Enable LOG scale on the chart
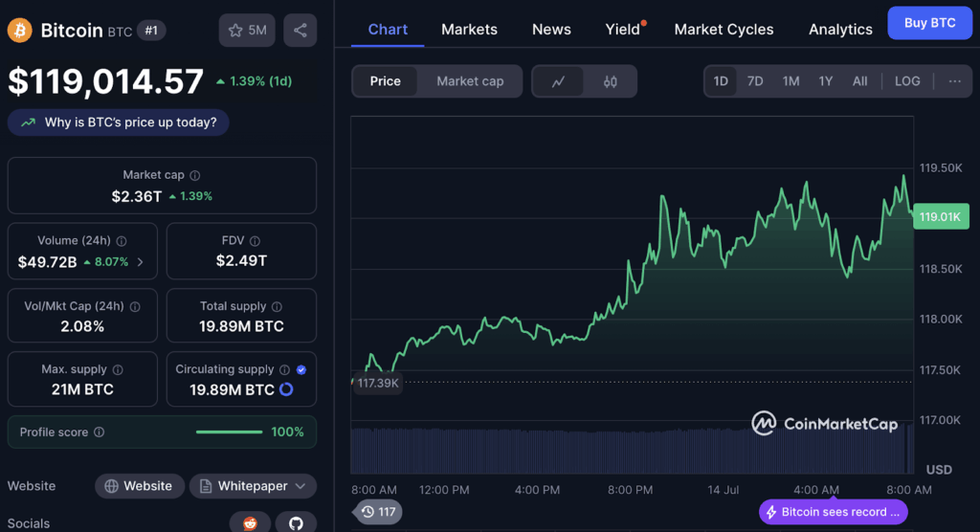Viewport: 980px width, 532px height. pos(907,81)
